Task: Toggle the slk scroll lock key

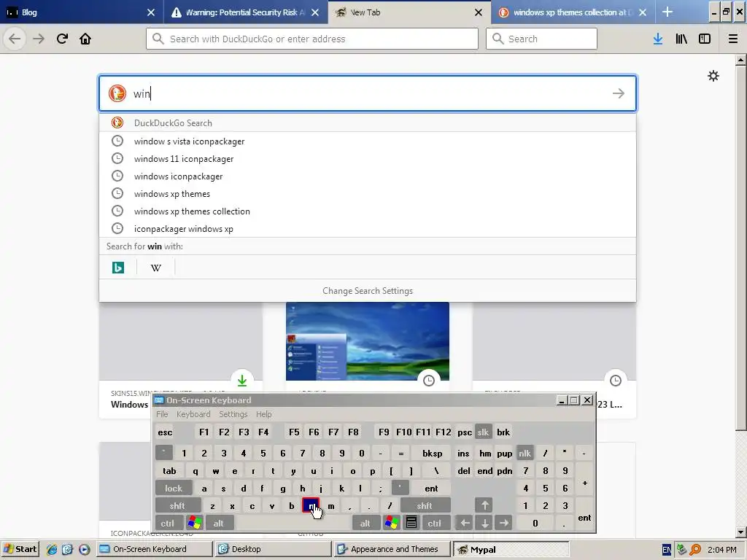Action: tap(483, 432)
